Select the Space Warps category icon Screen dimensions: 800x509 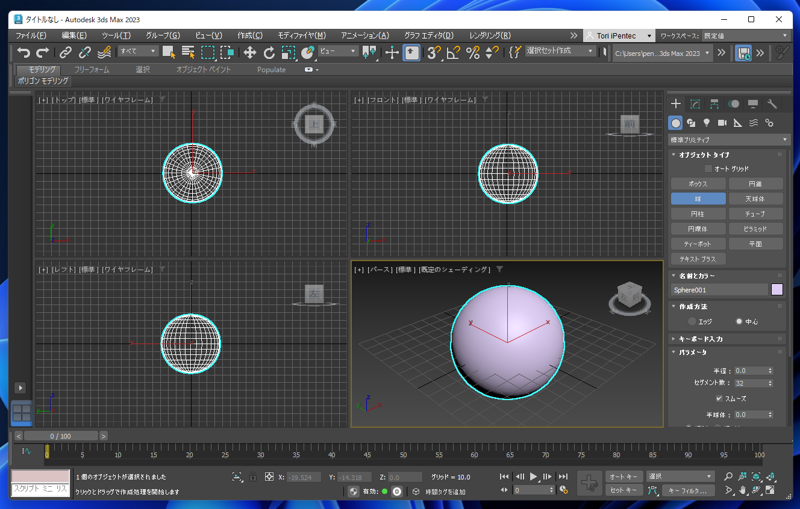pyautogui.click(x=754, y=123)
